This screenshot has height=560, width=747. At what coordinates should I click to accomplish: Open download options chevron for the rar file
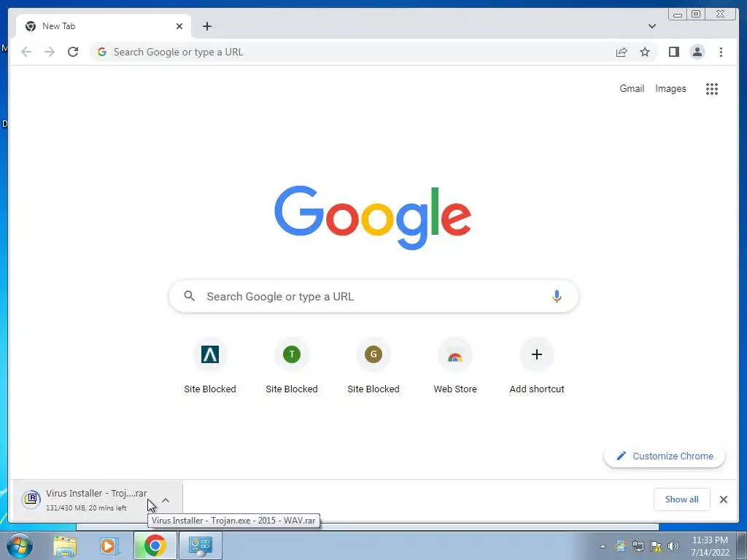166,500
